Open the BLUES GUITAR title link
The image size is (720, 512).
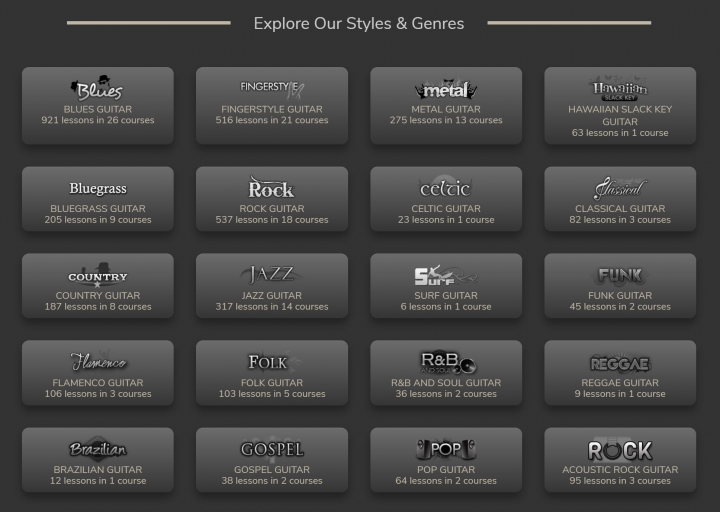pyautogui.click(x=98, y=109)
